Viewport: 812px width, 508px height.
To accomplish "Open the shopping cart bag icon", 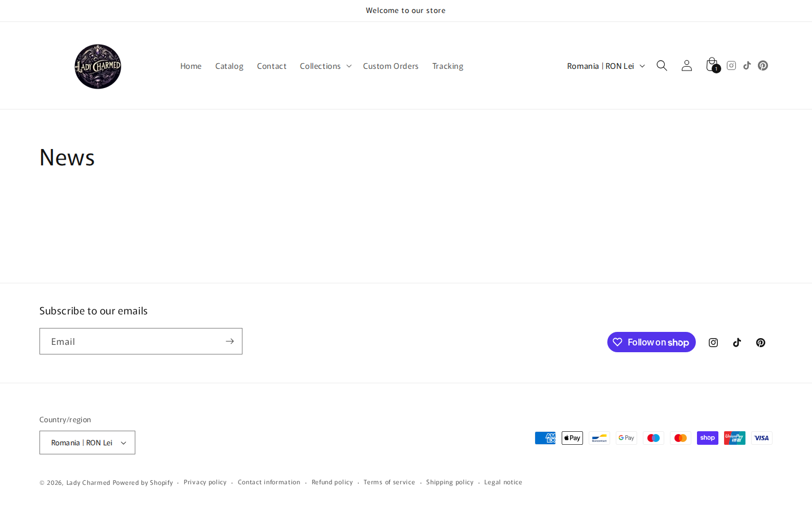I will coord(712,65).
